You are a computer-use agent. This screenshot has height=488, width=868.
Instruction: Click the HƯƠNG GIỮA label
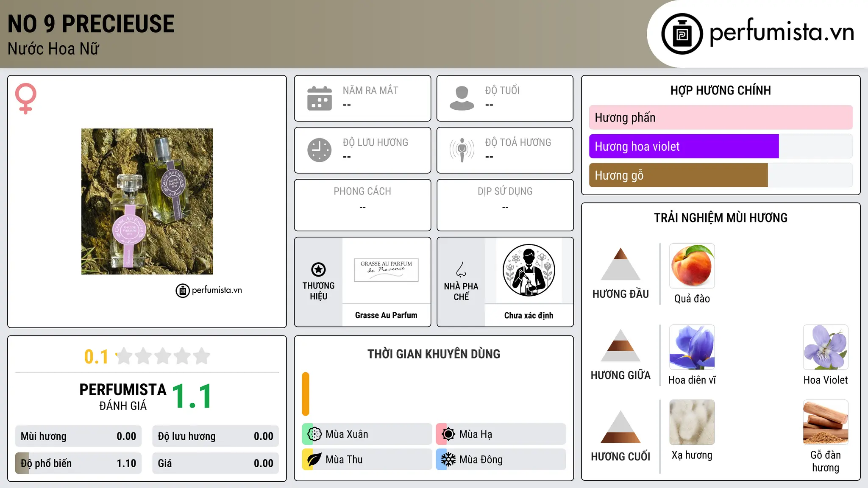[x=620, y=375]
